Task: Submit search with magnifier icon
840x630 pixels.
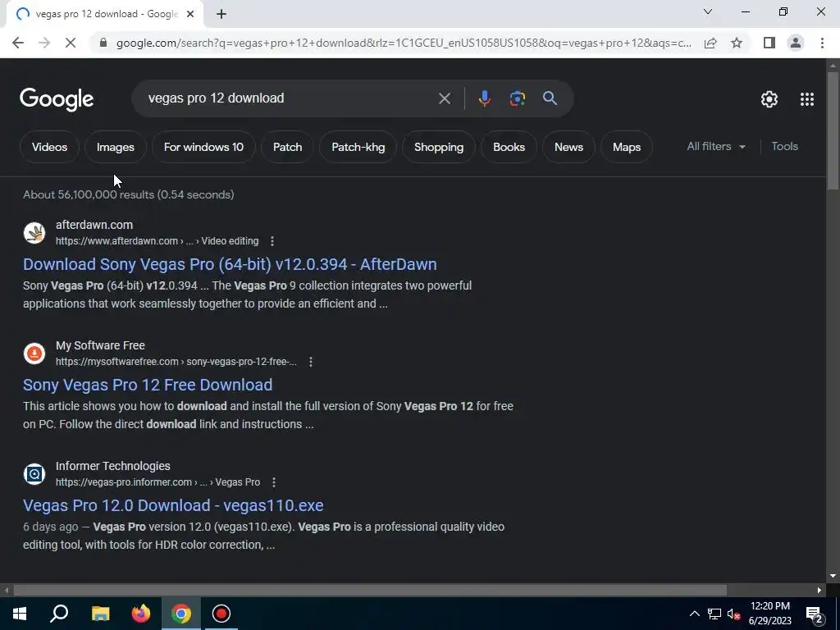Action: (x=550, y=98)
